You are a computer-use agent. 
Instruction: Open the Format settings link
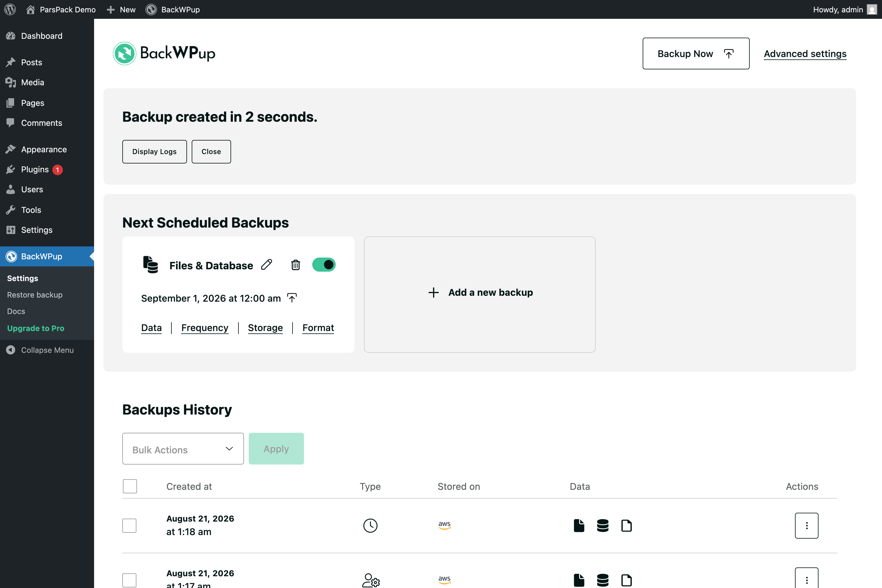[318, 328]
